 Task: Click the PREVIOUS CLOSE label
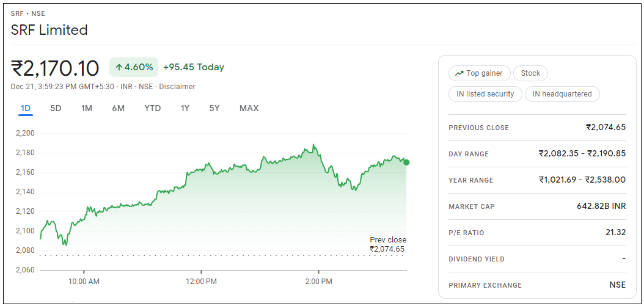tap(478, 128)
